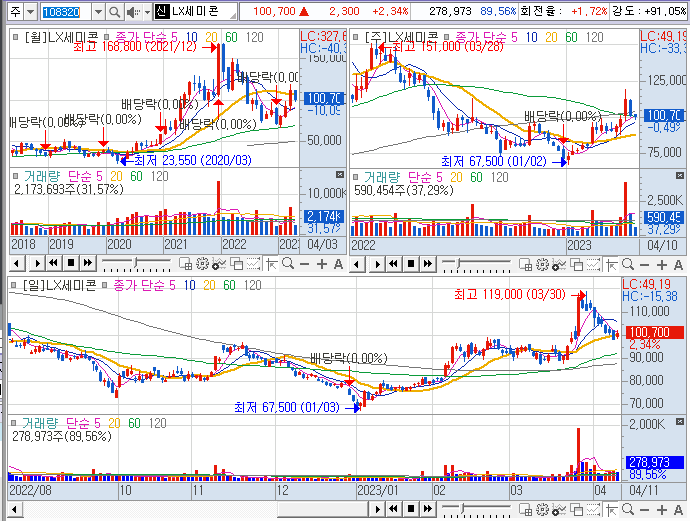Stop the daily chart playback
The height and width of the screenshot is (521, 690).
[411, 509]
